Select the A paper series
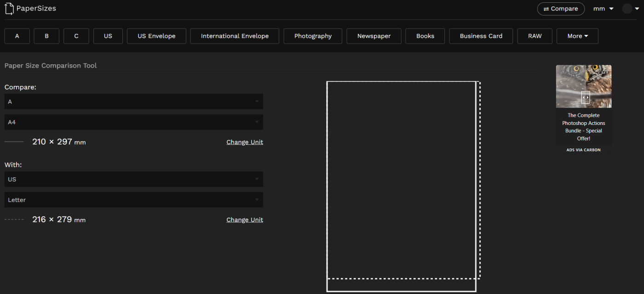 (x=17, y=36)
